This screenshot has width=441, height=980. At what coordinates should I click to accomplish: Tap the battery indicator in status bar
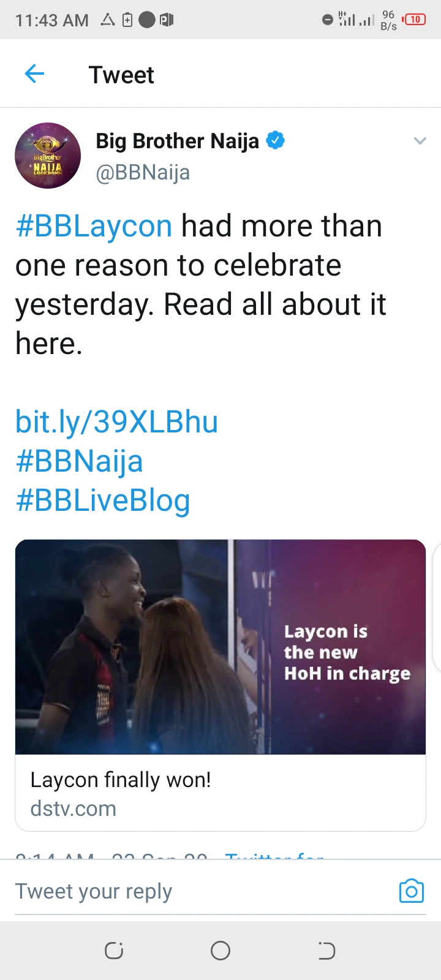(415, 20)
